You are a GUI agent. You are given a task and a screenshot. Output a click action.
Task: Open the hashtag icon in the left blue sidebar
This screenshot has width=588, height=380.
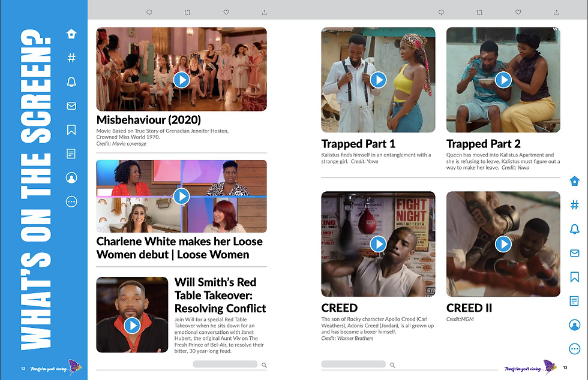(x=71, y=58)
